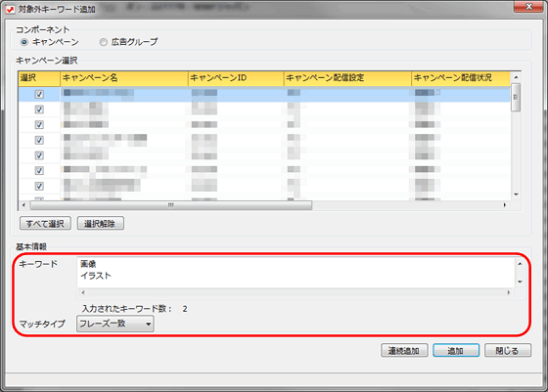Click the campaign list scroll-up arrow
The height and width of the screenshot is (392, 548).
point(516,77)
